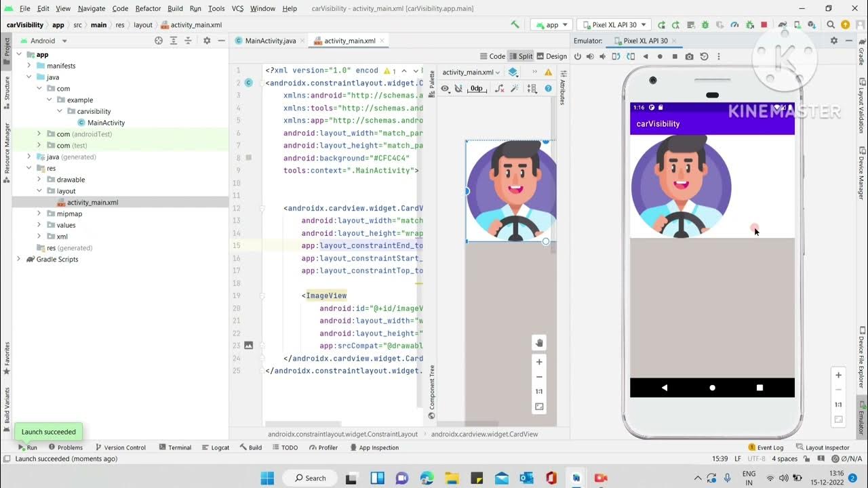Click Clear All Constraints icon in design toolbar
The width and height of the screenshot is (868, 488).
tap(499, 89)
